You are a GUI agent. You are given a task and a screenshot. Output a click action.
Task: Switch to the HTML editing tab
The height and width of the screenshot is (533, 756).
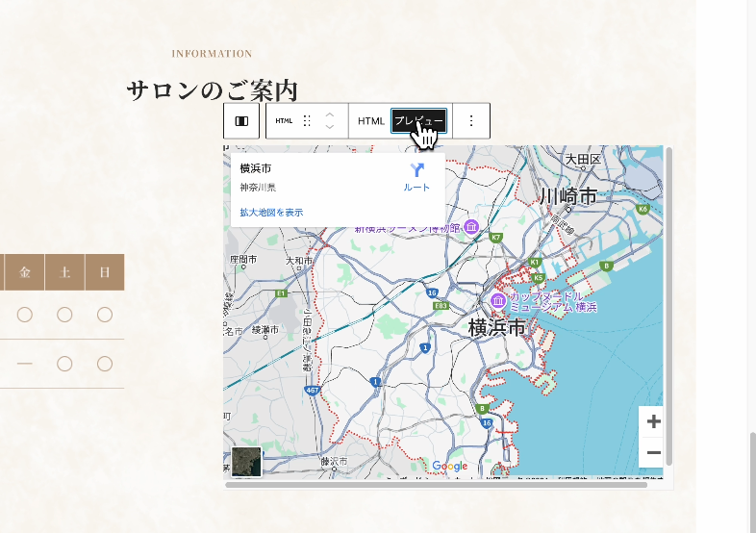(x=371, y=121)
